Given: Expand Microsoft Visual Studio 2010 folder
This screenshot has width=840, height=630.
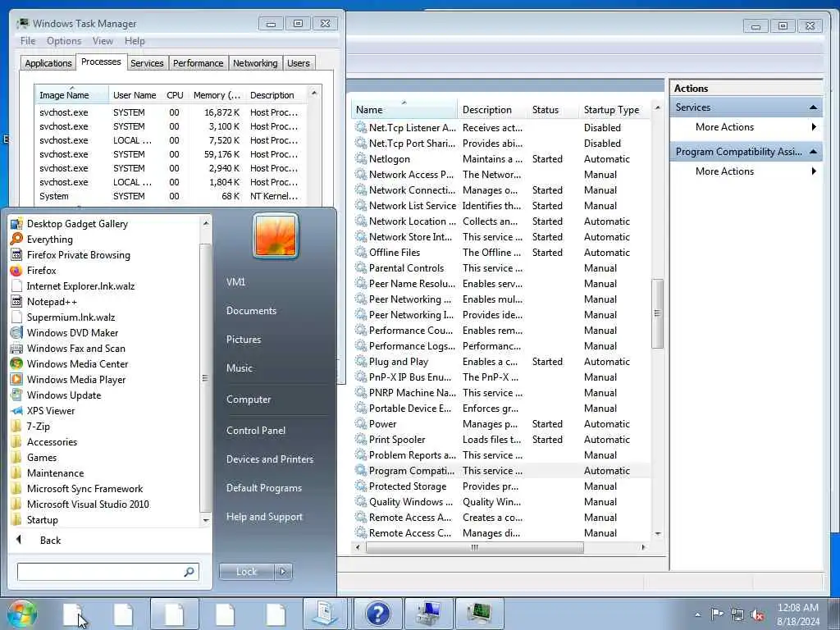Looking at the screenshot, I should pyautogui.click(x=88, y=504).
